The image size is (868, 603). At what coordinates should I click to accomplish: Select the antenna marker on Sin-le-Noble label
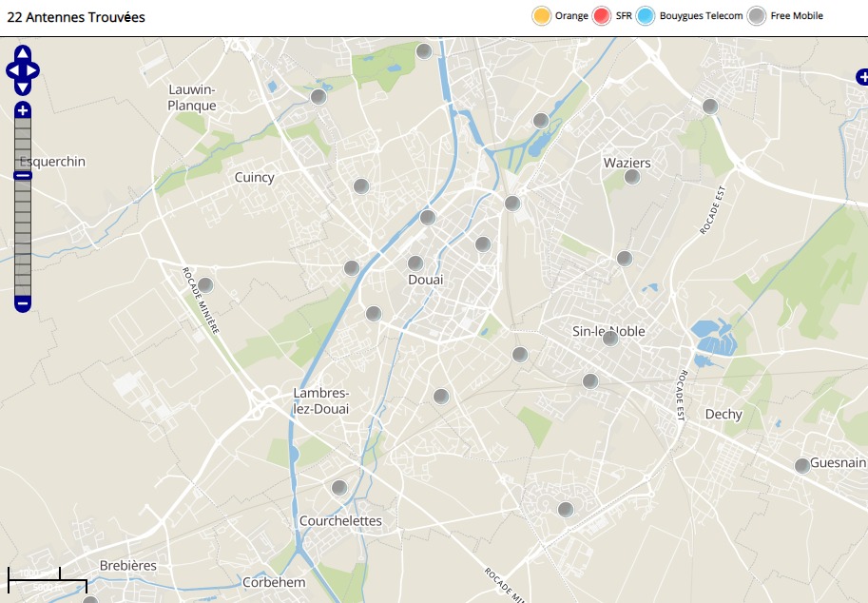pyautogui.click(x=610, y=338)
